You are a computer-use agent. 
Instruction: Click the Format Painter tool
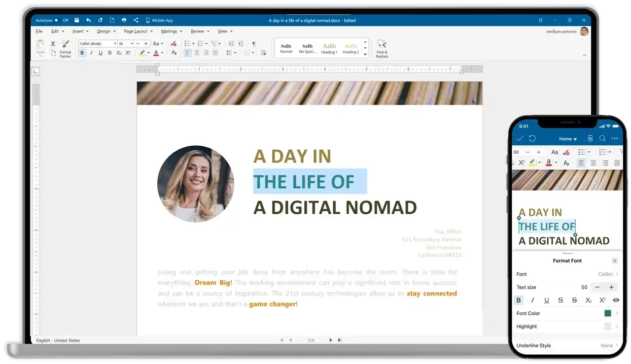coord(65,48)
